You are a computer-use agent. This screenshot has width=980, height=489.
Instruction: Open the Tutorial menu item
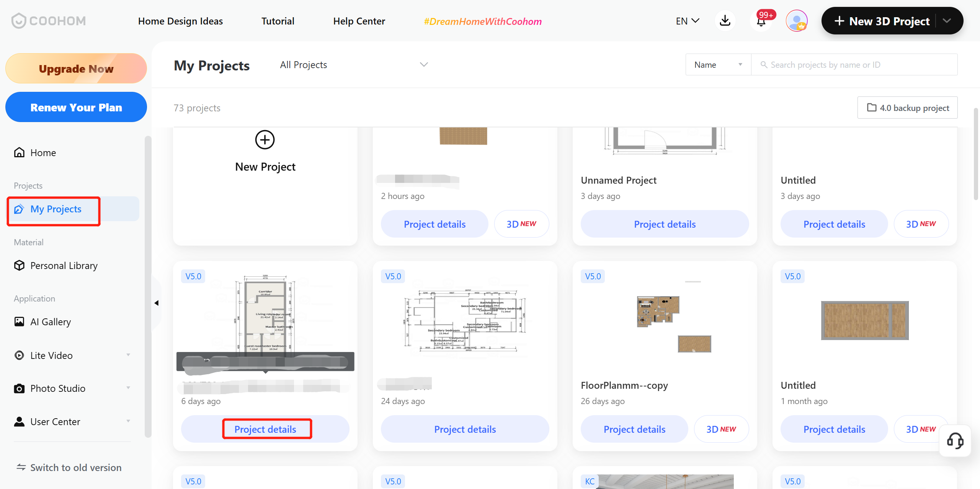tap(278, 21)
